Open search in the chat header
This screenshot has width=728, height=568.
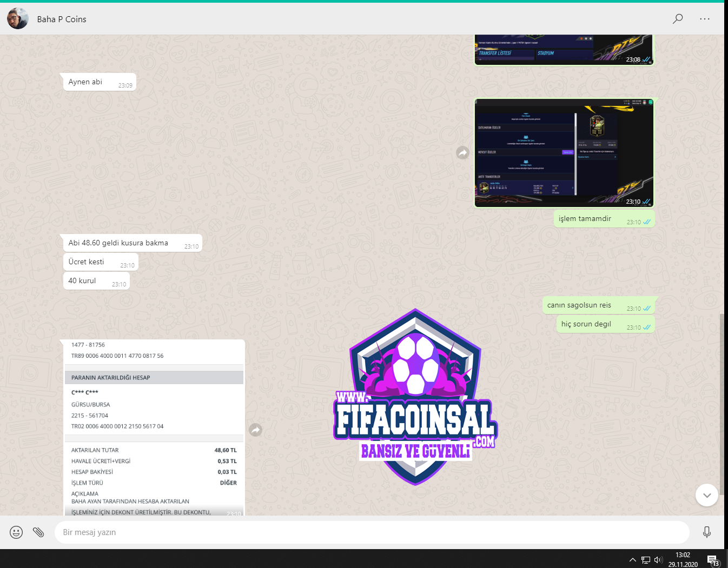(x=677, y=19)
